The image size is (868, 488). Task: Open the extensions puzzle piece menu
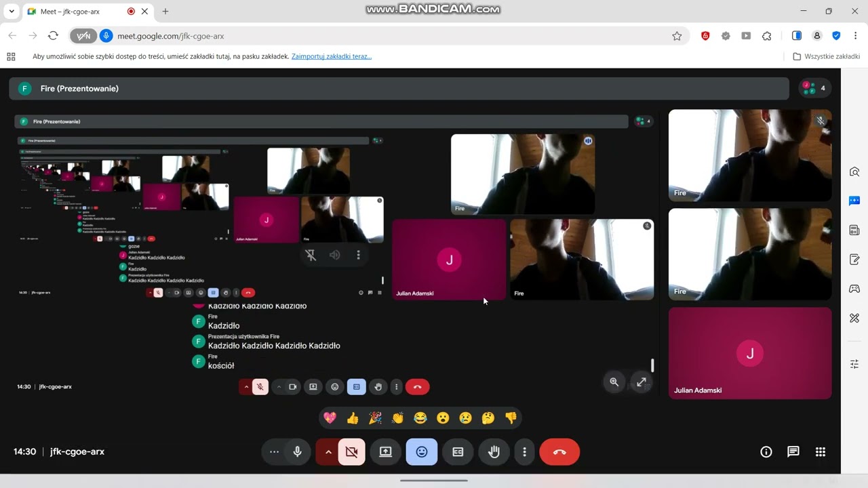coord(767,36)
